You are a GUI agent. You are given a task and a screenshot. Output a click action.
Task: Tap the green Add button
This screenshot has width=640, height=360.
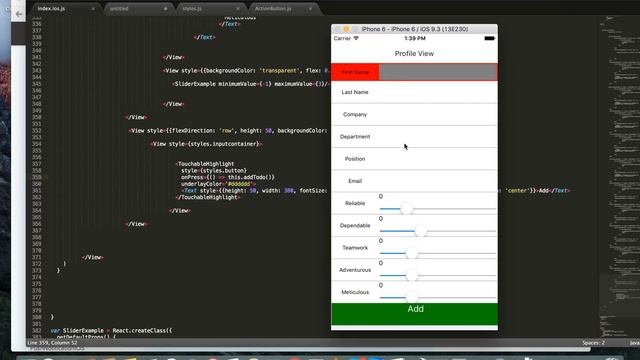pos(414,314)
